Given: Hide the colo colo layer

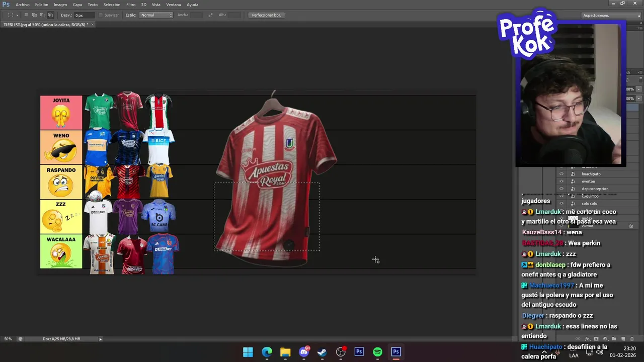Looking at the screenshot, I should 561,204.
